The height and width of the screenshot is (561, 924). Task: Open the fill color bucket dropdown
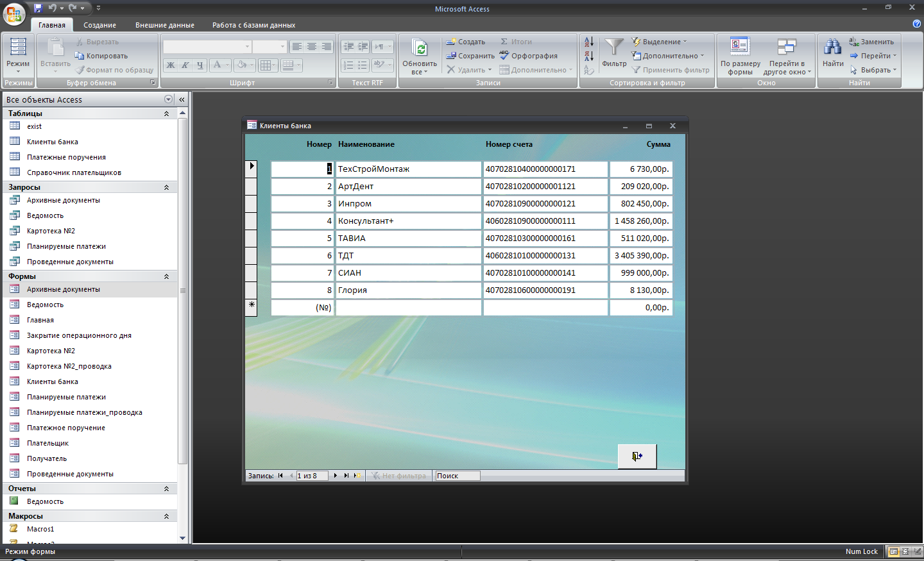pos(252,65)
